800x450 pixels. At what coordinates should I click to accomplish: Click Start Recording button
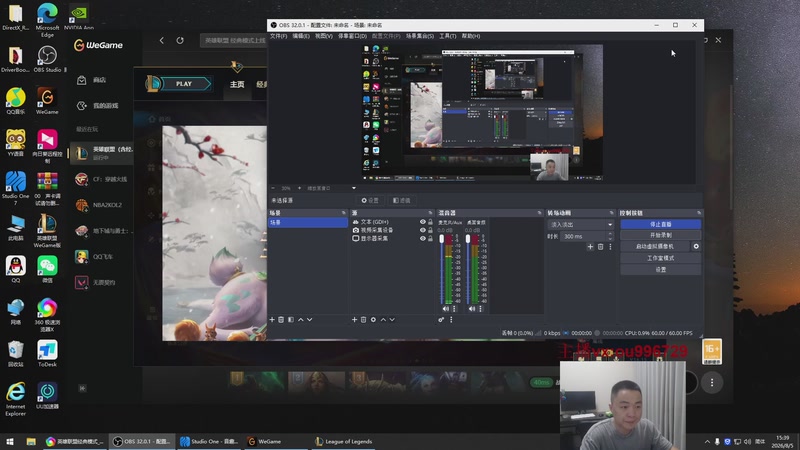tap(661, 235)
